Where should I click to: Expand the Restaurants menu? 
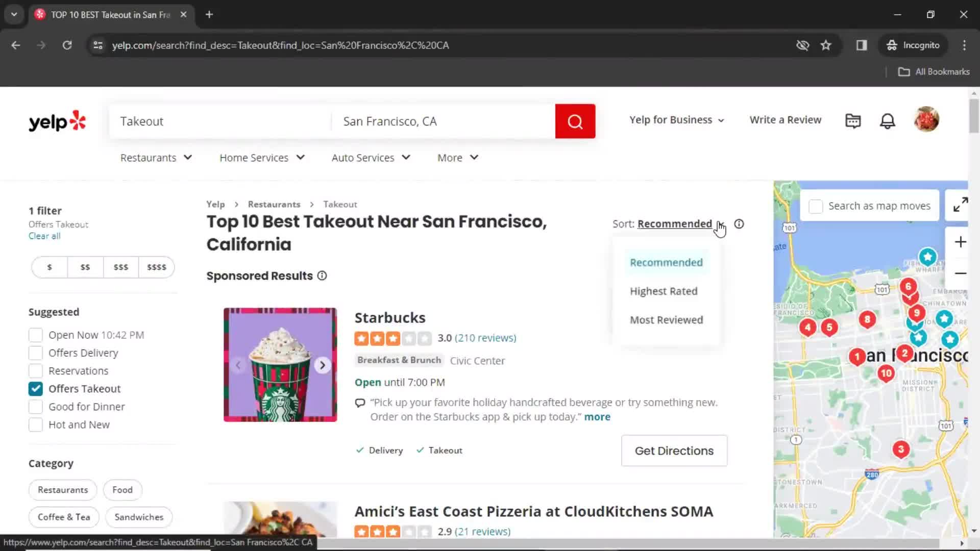(x=156, y=158)
